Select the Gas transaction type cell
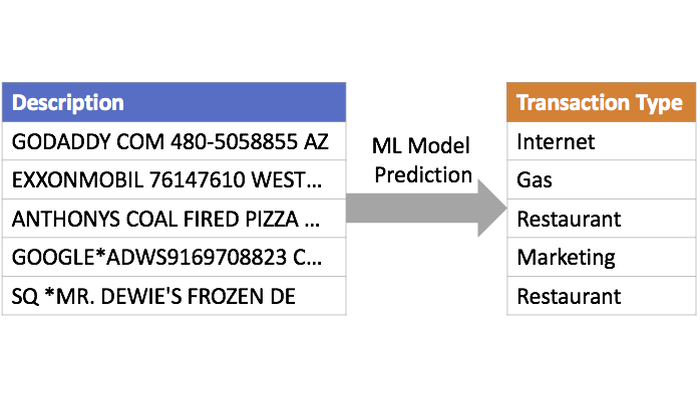Viewport: 700px width, 400px height. tap(600, 181)
